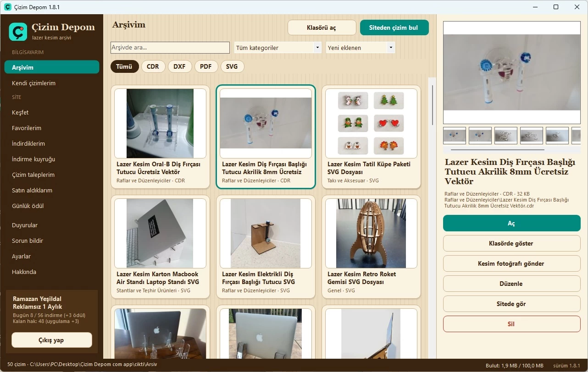The width and height of the screenshot is (588, 372).
Task: Click Siteden çizim bul button
Action: coord(394,27)
